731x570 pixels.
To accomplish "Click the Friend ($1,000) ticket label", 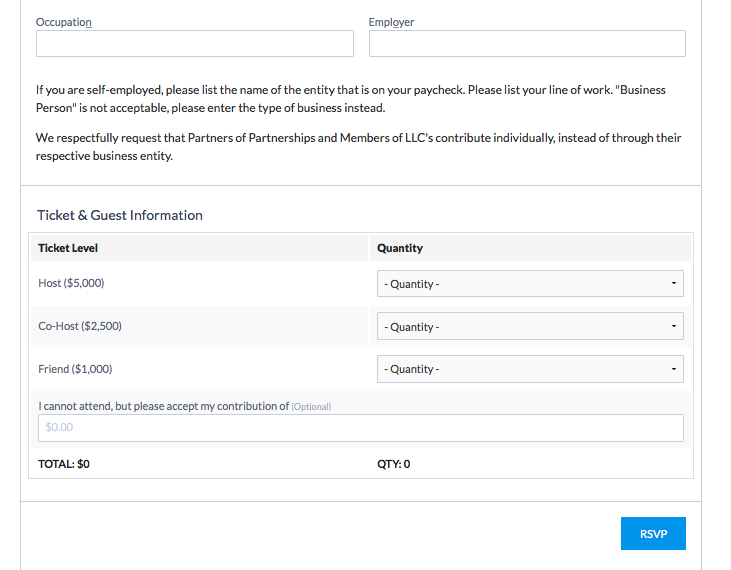I will 75,369.
